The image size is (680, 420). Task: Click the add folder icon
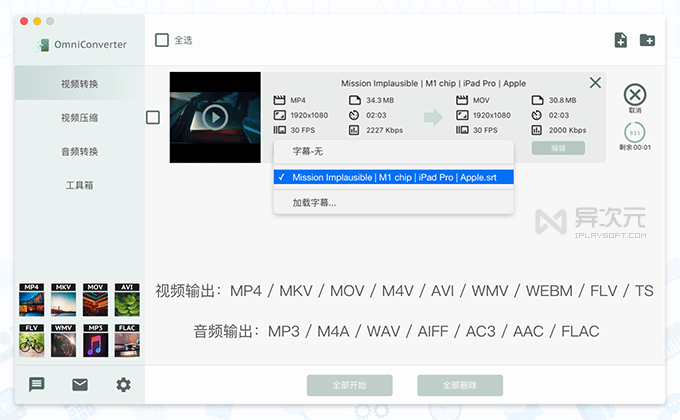point(647,40)
